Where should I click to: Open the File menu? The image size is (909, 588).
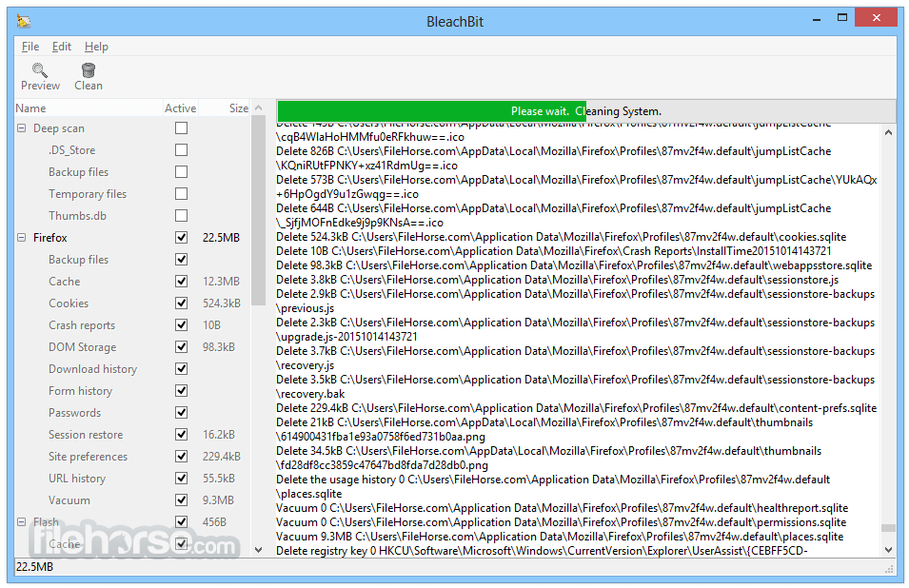[30, 47]
